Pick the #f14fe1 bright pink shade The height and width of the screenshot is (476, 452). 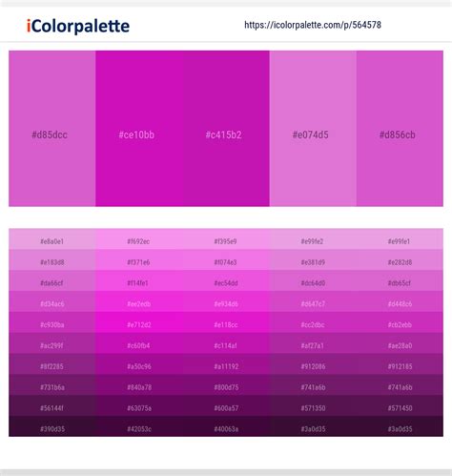coord(139,280)
